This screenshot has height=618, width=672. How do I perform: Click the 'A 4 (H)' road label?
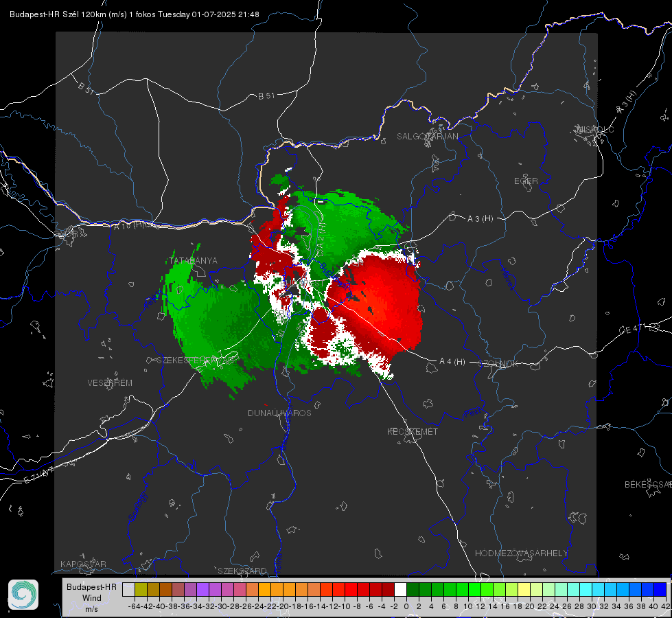pos(452,362)
